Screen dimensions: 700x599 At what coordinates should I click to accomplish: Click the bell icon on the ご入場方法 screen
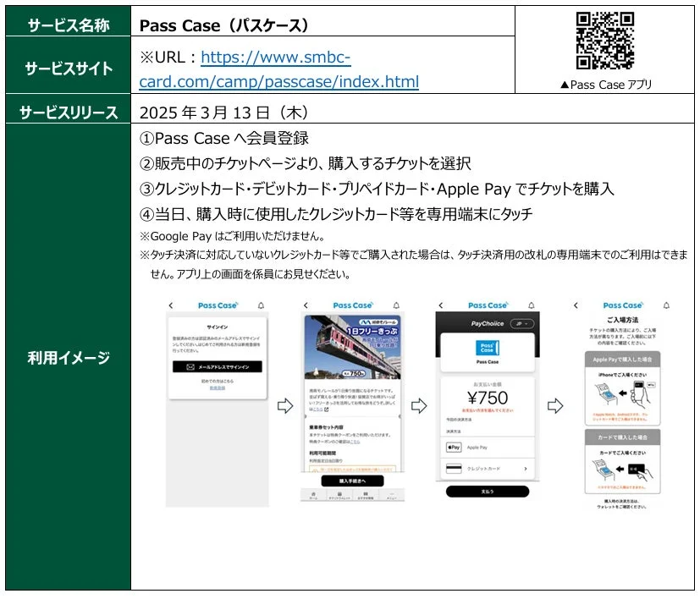point(666,305)
